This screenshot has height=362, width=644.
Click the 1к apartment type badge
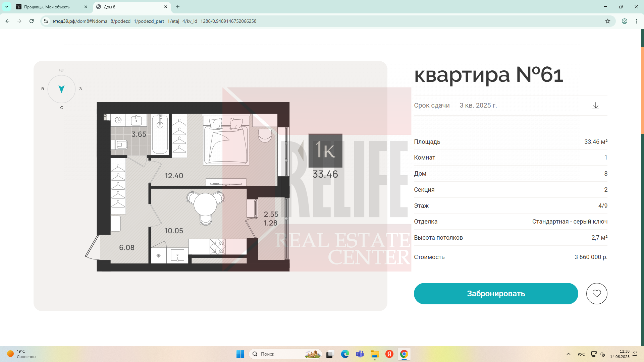325,150
